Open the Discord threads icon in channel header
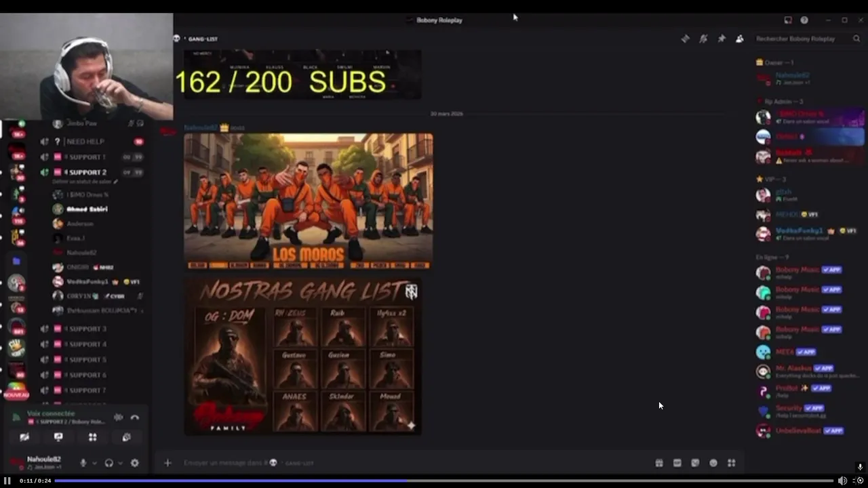The image size is (868, 488). (x=685, y=39)
